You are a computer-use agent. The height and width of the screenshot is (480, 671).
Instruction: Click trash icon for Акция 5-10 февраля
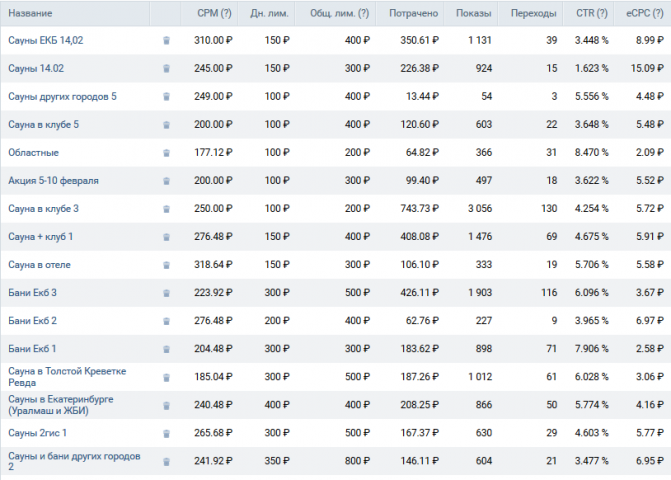tap(166, 181)
